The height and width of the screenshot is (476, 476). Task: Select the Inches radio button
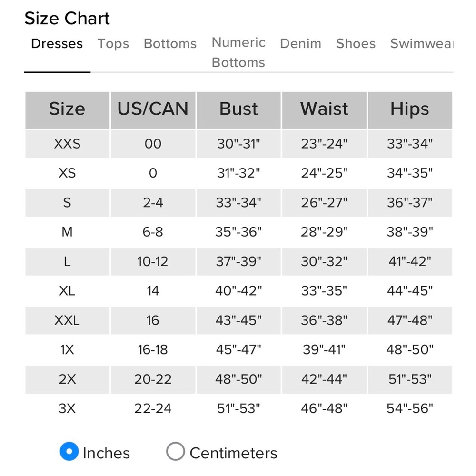[x=69, y=451]
